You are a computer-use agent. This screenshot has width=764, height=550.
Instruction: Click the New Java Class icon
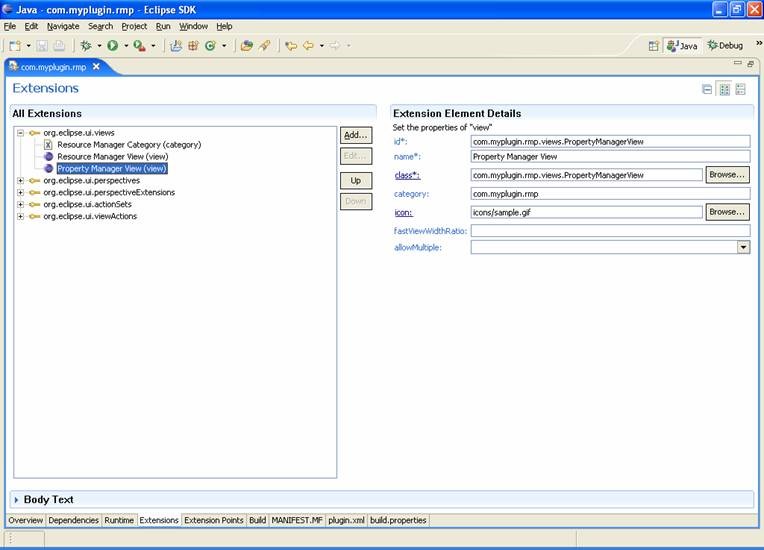coord(210,46)
